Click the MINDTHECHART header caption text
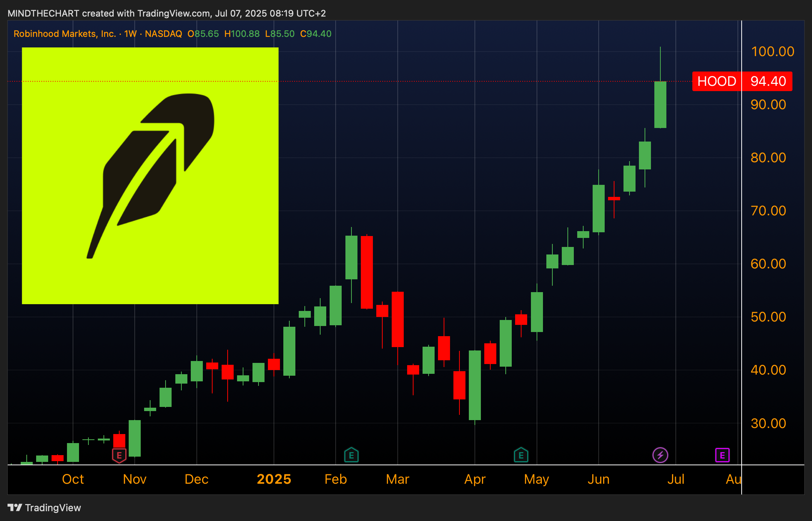 coord(167,14)
